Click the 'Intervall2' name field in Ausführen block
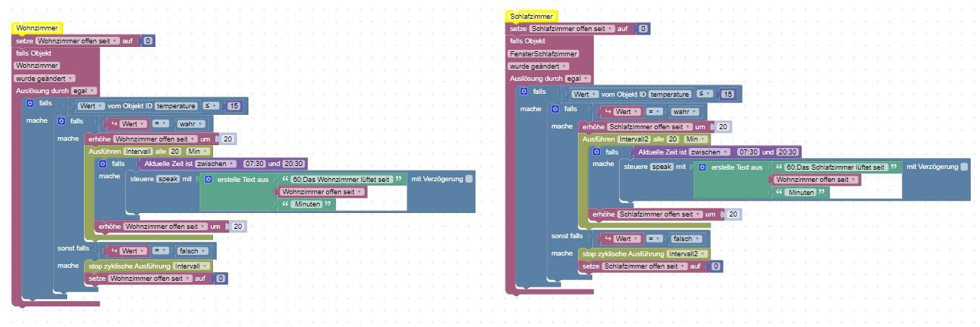980x327 pixels. [633, 139]
